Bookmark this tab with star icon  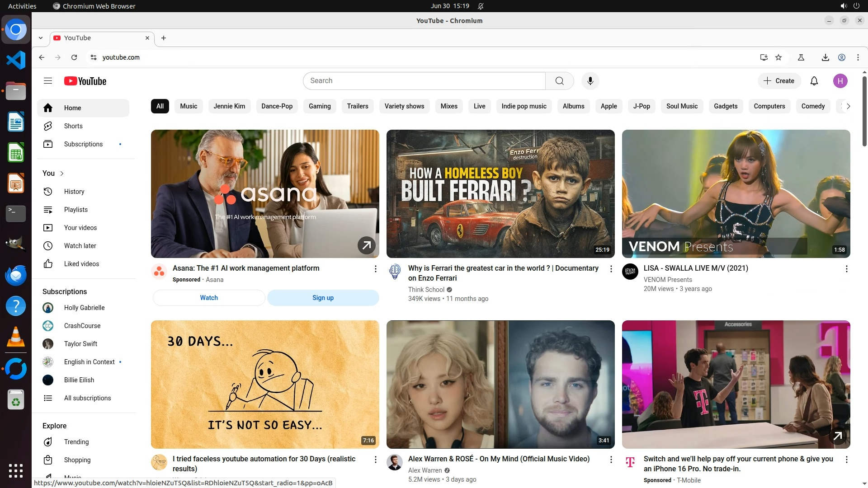tap(778, 57)
